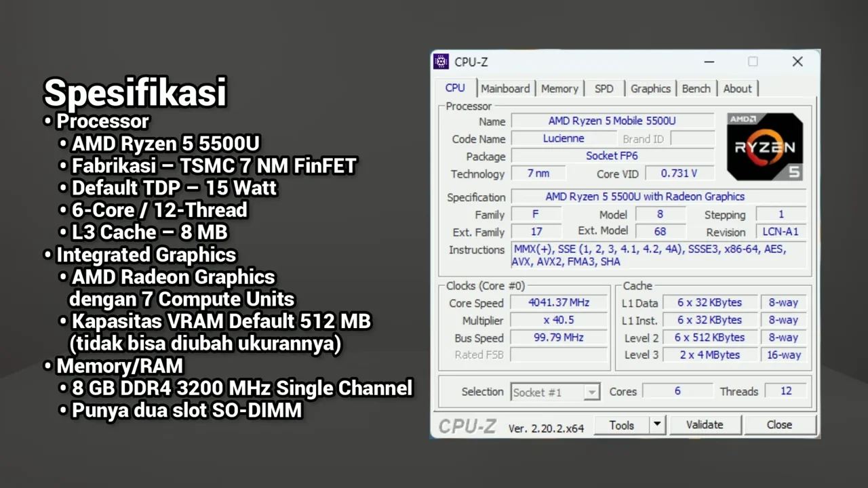The height and width of the screenshot is (488, 868).
Task: Open the Memory tab
Action: (559, 88)
